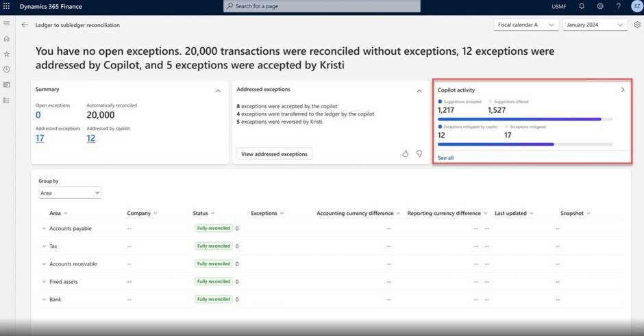644x336 pixels.
Task: Collapse the Summary card
Action: click(x=218, y=90)
